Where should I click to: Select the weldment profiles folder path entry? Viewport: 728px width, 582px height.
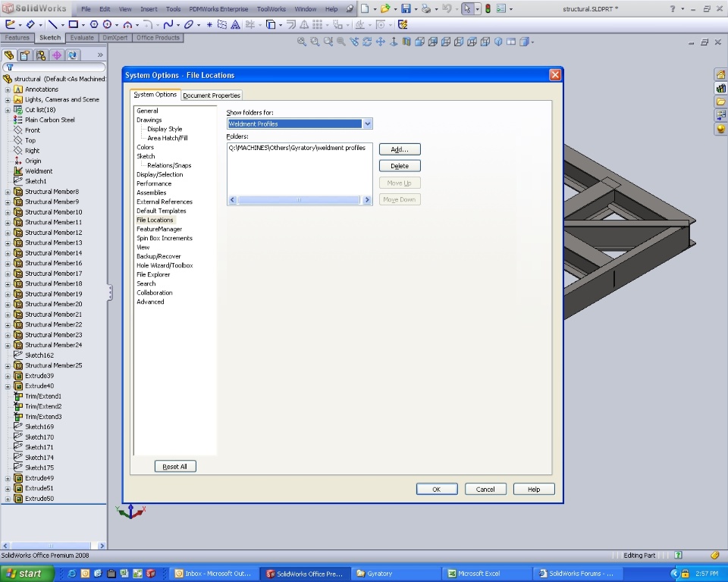pyautogui.click(x=297, y=148)
